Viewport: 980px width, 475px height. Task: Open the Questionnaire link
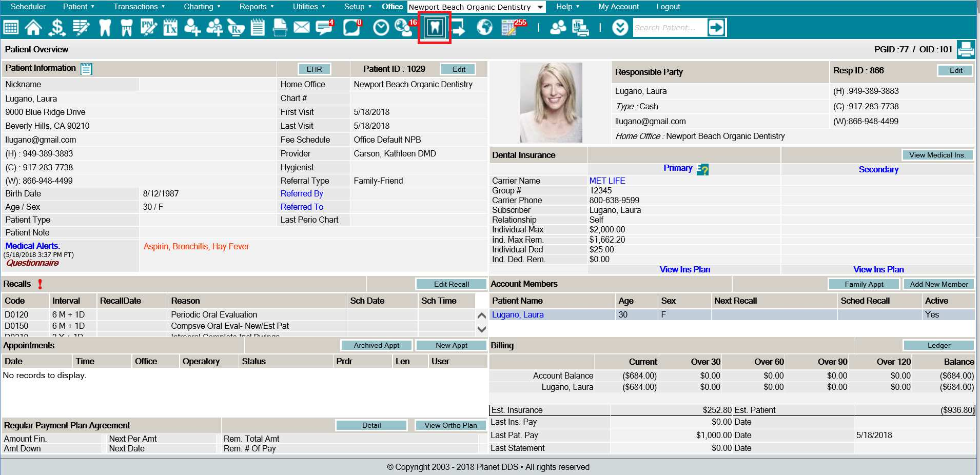click(x=32, y=263)
